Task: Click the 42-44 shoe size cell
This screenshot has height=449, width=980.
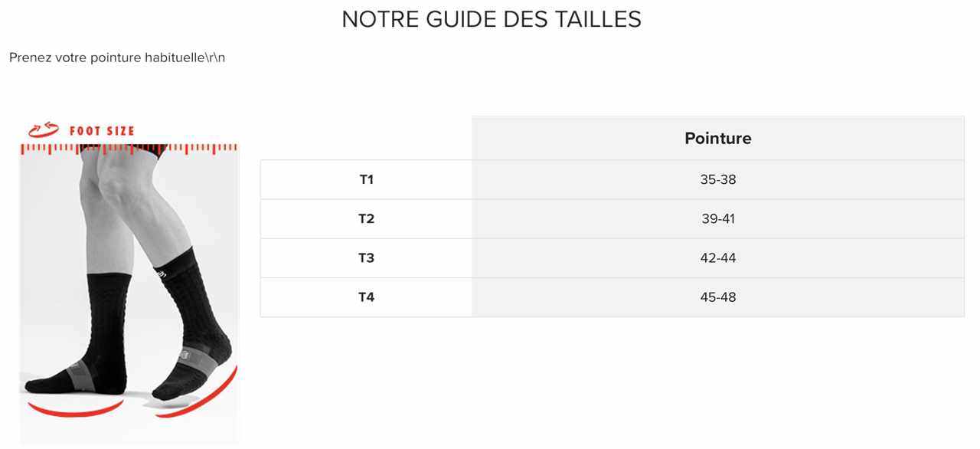Action: (x=717, y=258)
